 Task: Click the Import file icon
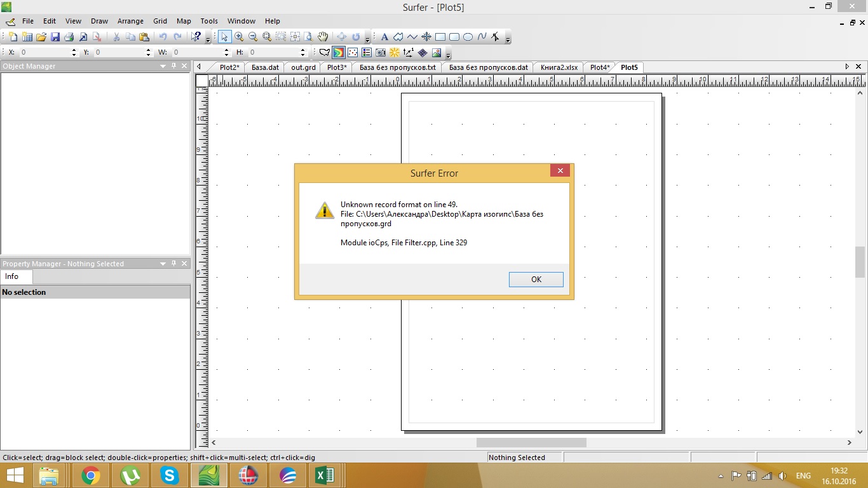[x=83, y=37]
